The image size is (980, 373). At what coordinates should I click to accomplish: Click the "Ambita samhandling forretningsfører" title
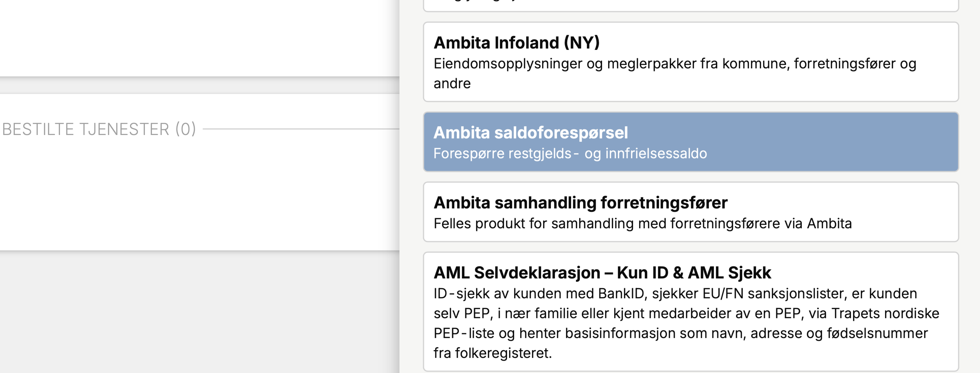[x=580, y=203]
